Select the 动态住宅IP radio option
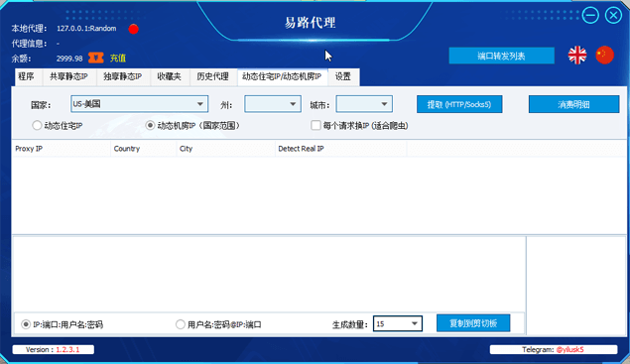Viewport: 630px width, 364px height. click(x=37, y=126)
